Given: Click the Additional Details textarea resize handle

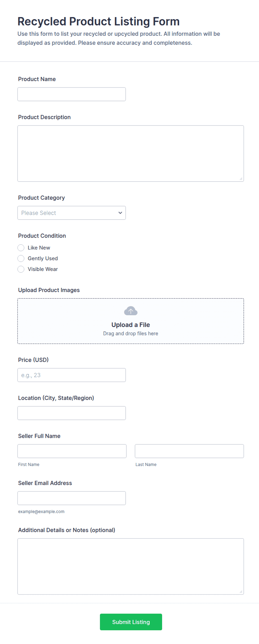Looking at the screenshot, I should (x=241, y=592).
